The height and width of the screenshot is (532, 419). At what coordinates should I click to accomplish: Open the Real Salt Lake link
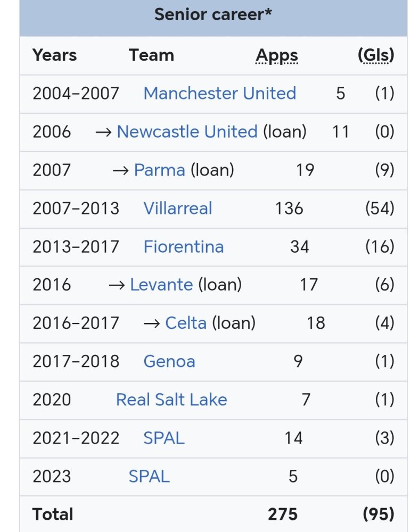171,400
